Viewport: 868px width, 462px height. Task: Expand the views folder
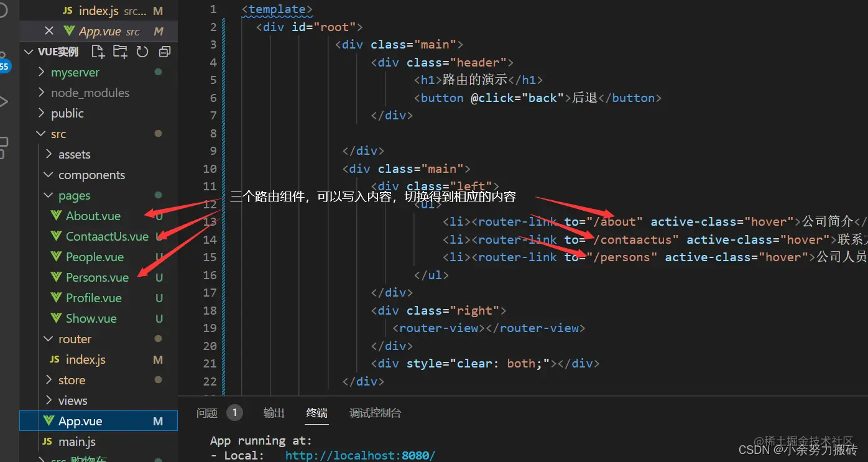pyautogui.click(x=49, y=400)
